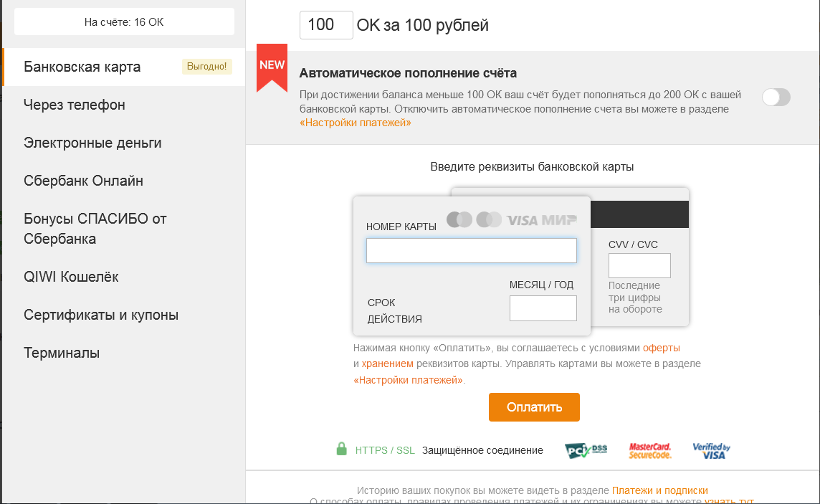Screen dimensions: 820x504
Task: Click the first MasterCard circles logo
Action: coord(459,219)
